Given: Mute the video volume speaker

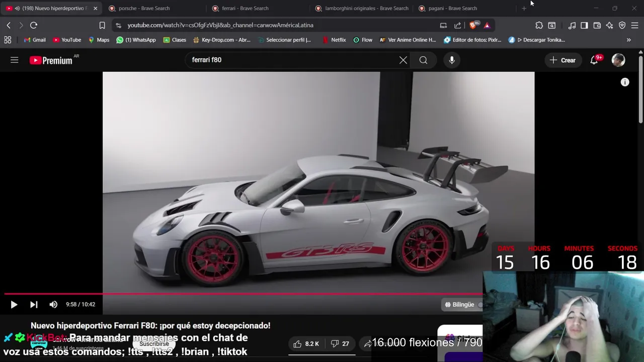Looking at the screenshot, I should (x=53, y=304).
